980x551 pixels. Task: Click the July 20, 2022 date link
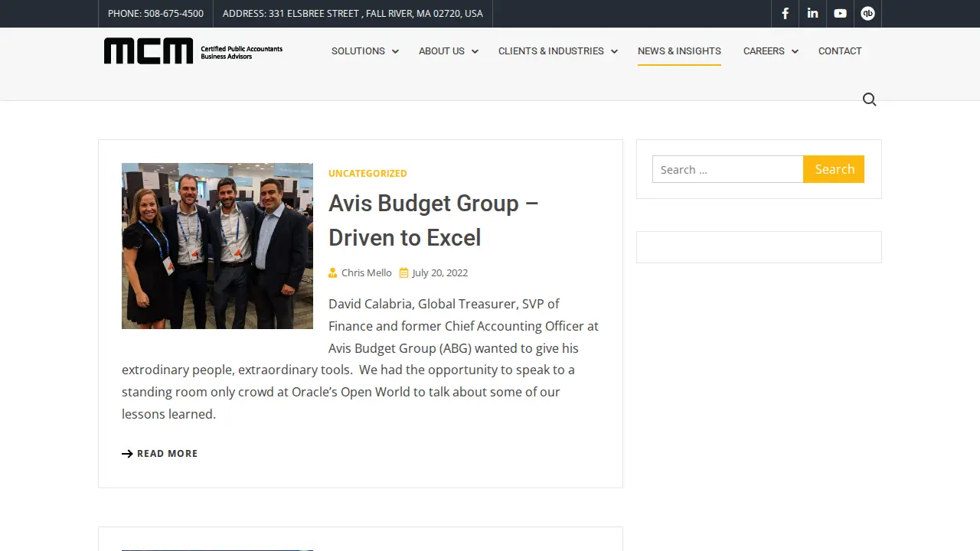(439, 273)
